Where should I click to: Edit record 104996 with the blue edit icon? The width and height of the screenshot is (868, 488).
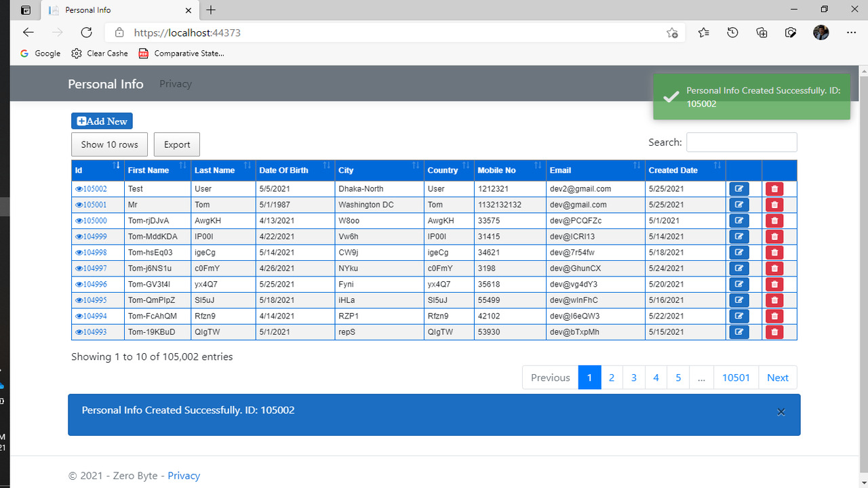tap(738, 284)
